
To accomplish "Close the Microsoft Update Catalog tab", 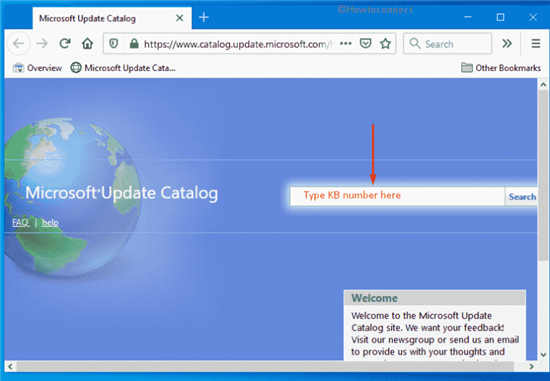I will 180,18.
